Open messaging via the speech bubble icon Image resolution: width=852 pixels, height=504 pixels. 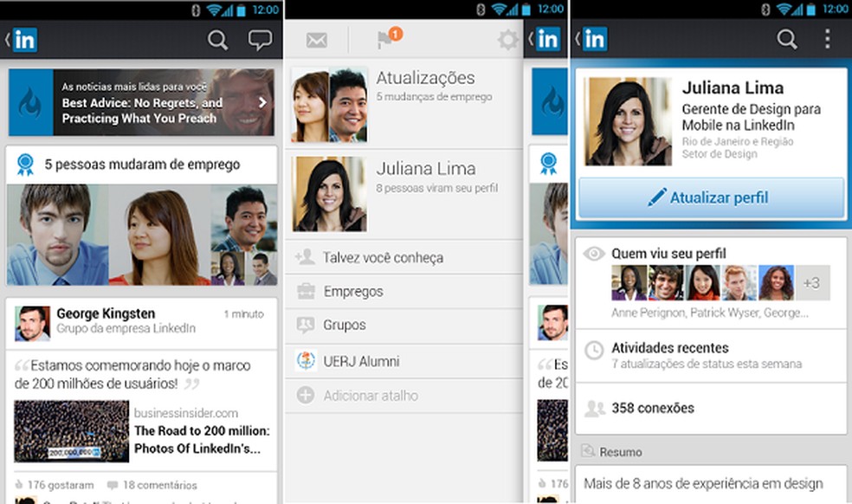[x=259, y=40]
